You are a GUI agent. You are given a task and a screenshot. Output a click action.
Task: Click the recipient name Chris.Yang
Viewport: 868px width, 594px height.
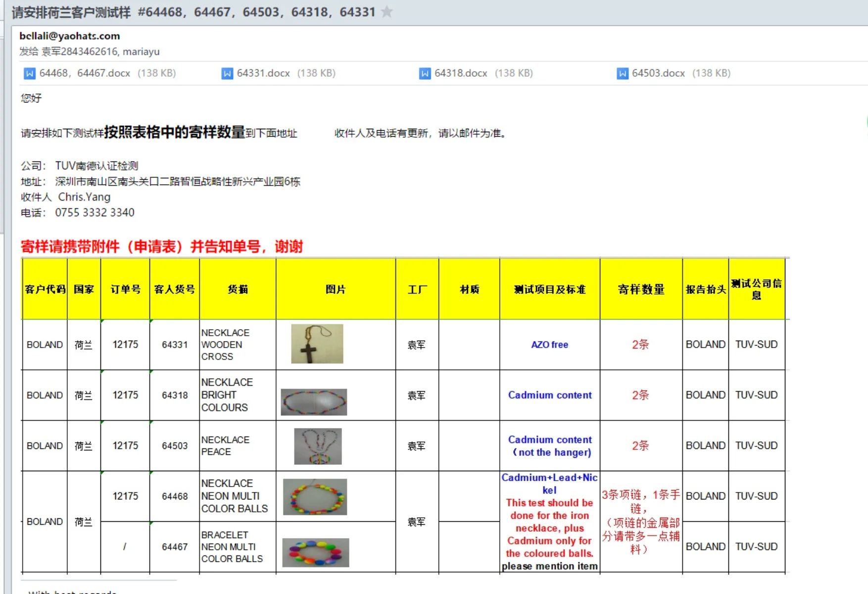point(84,197)
